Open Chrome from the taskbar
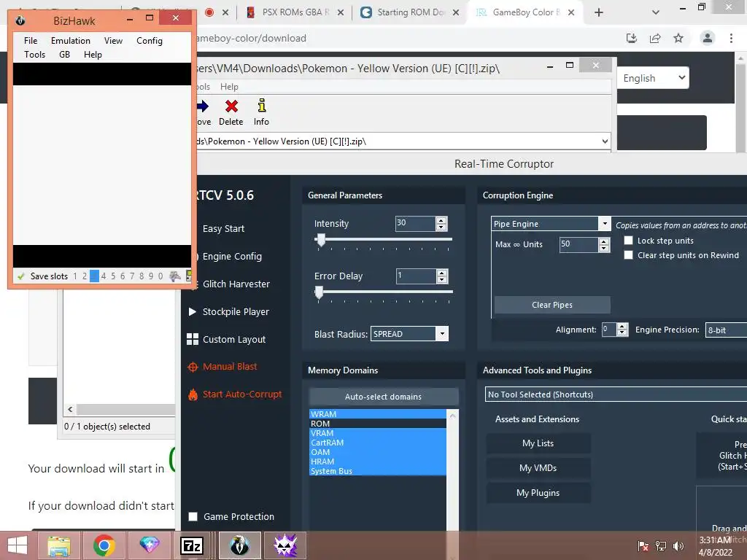Viewport: 747px width, 560px height. pyautogui.click(x=104, y=545)
